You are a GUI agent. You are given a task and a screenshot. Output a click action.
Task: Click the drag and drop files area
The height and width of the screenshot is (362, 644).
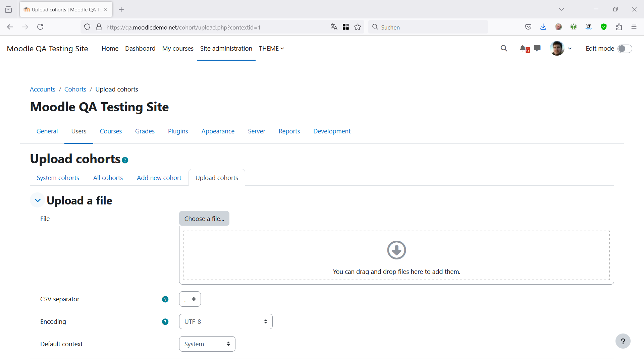396,255
